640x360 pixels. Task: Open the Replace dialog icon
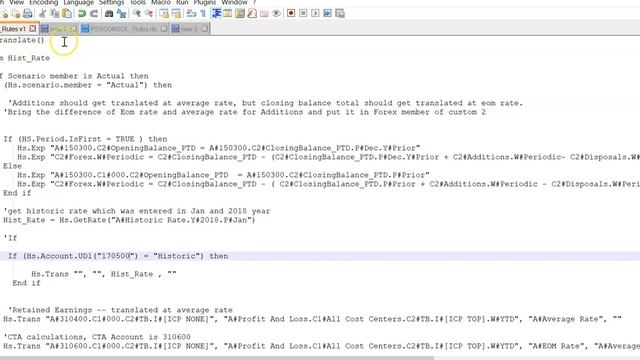[121, 13]
